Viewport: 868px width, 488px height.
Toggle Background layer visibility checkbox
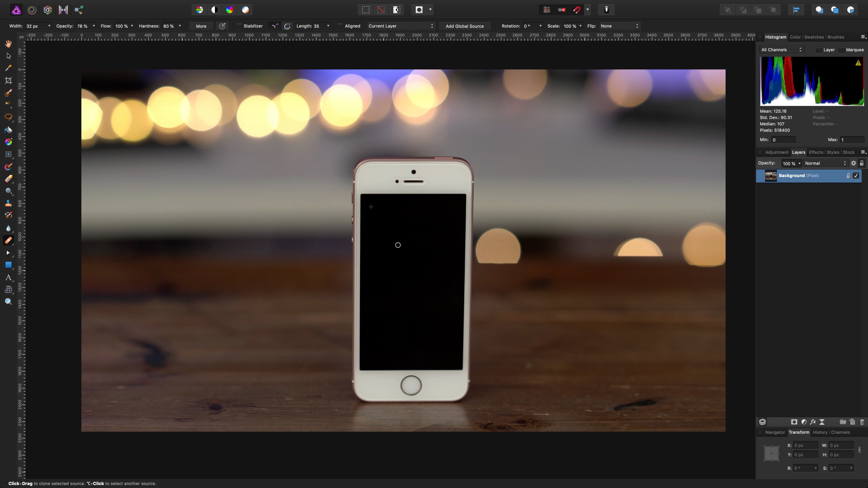click(856, 176)
